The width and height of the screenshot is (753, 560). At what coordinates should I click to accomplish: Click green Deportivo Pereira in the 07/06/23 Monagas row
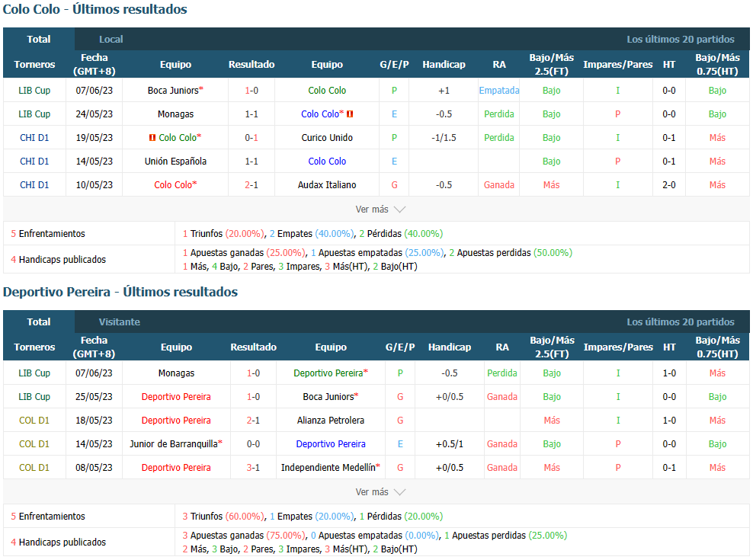point(328,373)
